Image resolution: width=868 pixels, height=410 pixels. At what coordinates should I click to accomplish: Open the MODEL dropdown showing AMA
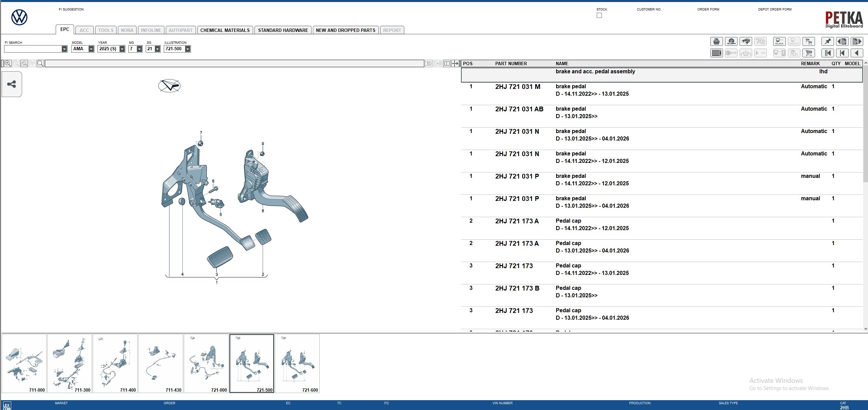point(91,49)
